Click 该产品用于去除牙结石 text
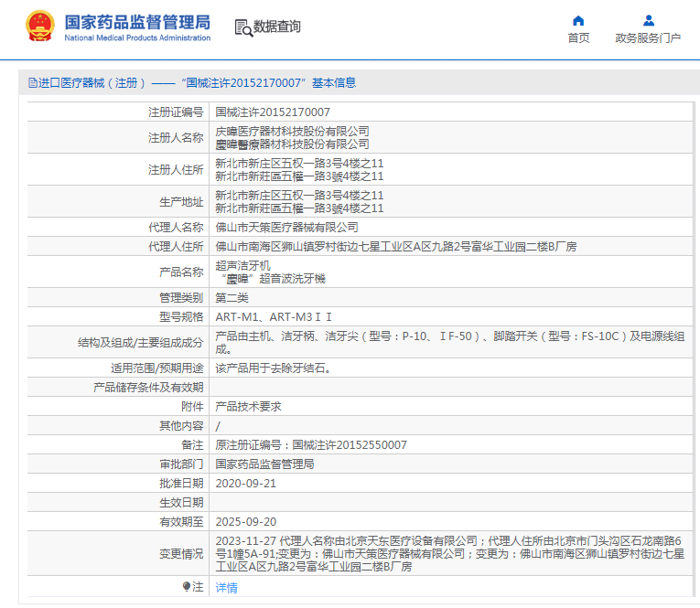 point(273,368)
